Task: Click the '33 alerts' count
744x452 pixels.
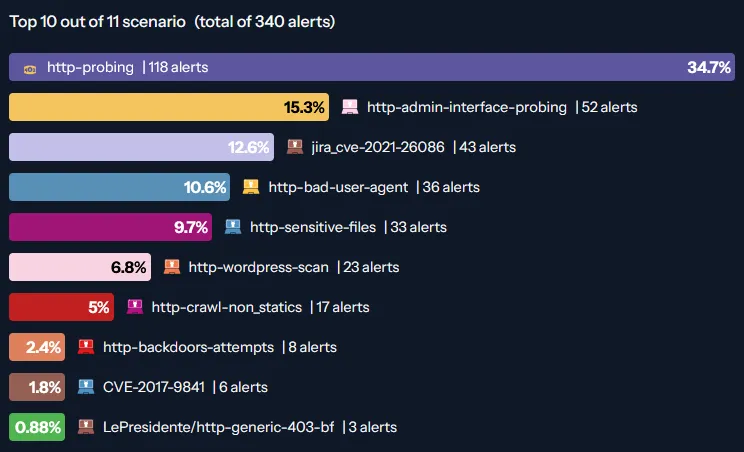Action: coord(418,227)
